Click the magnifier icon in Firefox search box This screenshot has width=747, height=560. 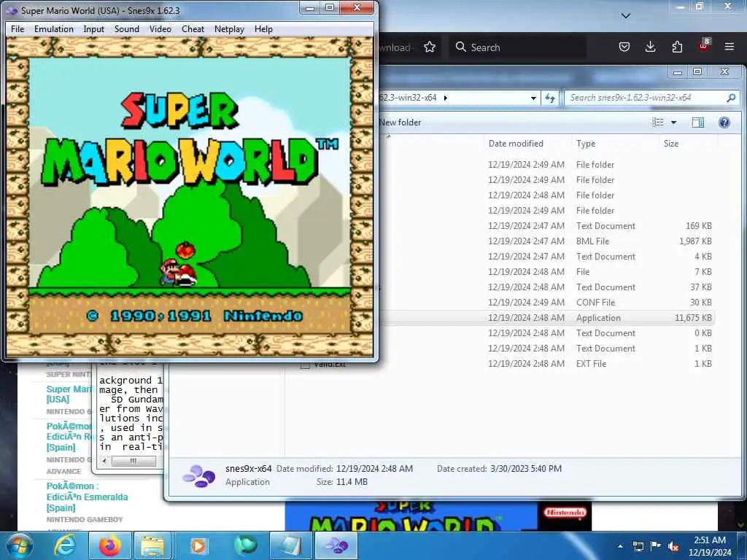461,47
